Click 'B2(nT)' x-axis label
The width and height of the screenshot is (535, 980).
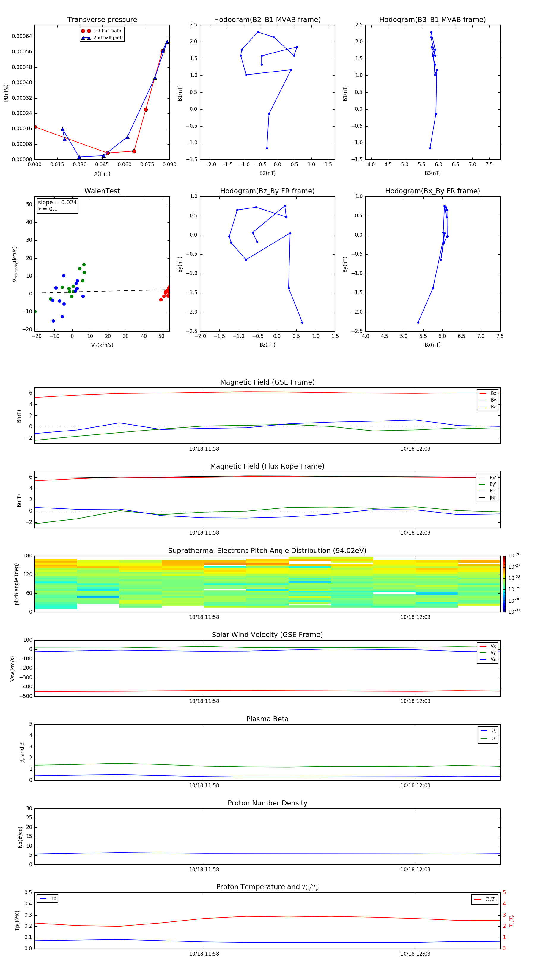pos(267,173)
